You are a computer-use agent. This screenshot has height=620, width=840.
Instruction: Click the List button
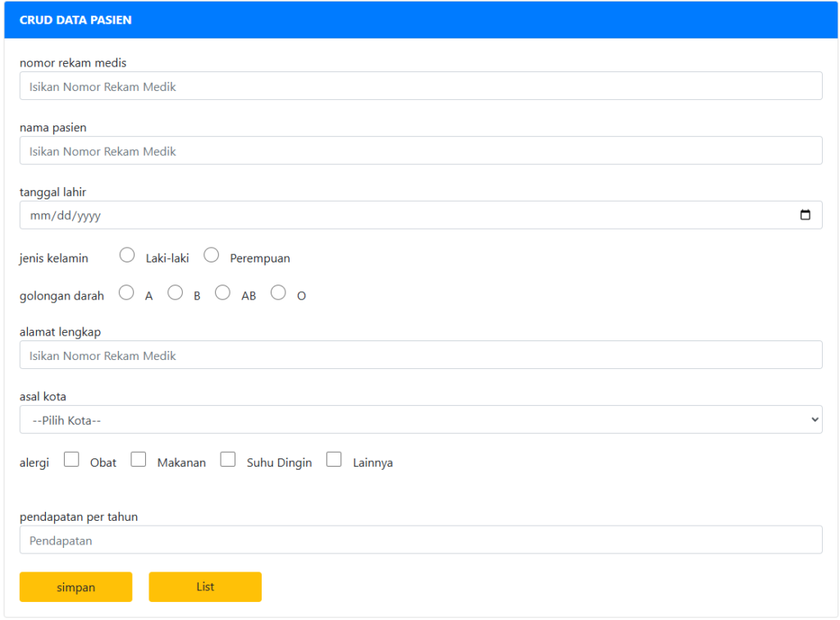205,587
